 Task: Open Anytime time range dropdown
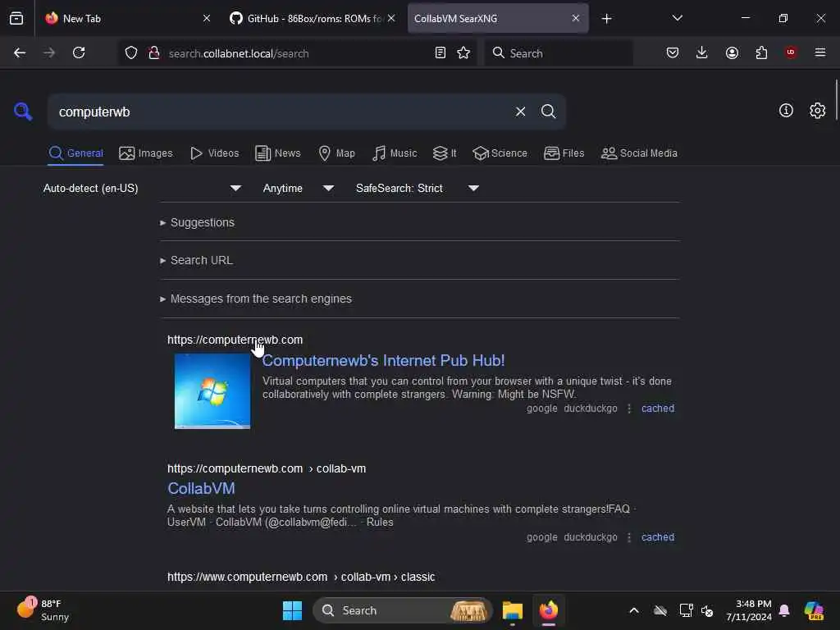click(299, 188)
